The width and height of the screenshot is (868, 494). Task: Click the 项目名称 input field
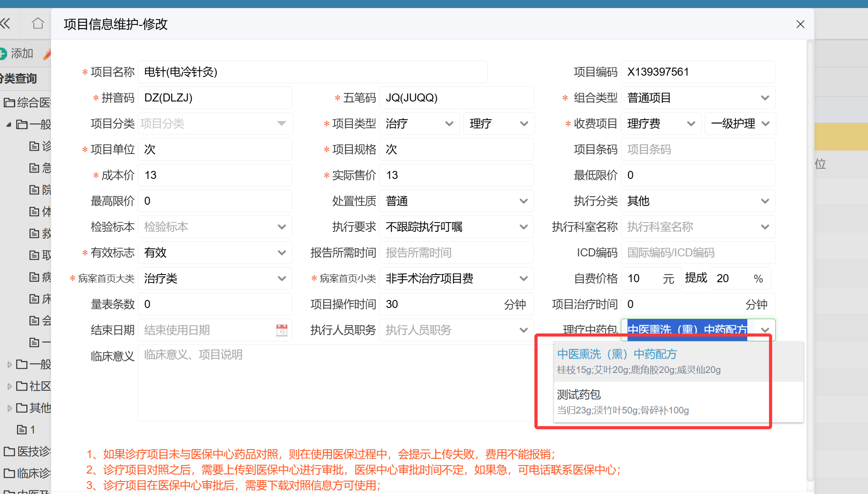tap(312, 72)
